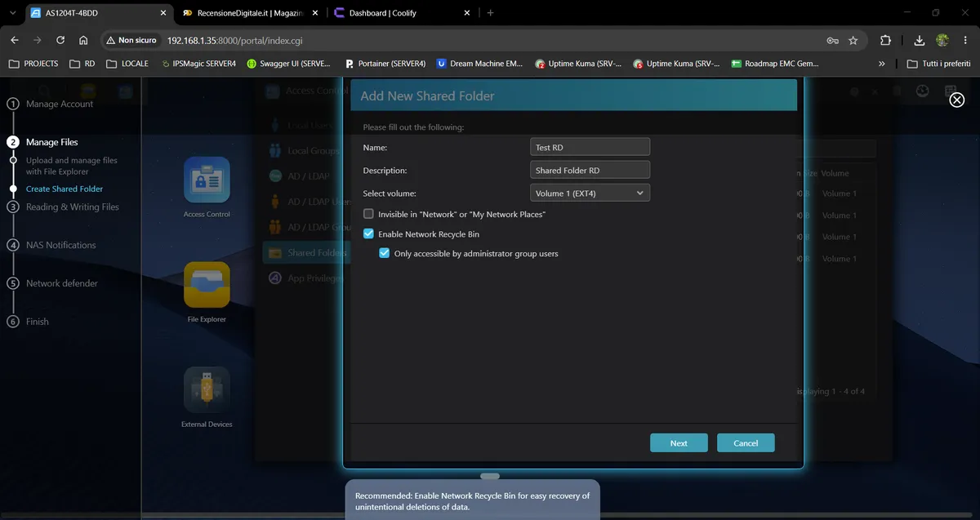Expand the bookmarks overflow chevron
Image resolution: width=980 pixels, height=520 pixels.
[881, 63]
